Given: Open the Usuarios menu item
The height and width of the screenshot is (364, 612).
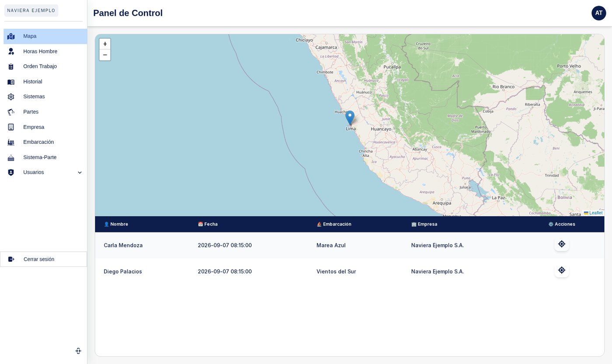Looking at the screenshot, I should 45,173.
